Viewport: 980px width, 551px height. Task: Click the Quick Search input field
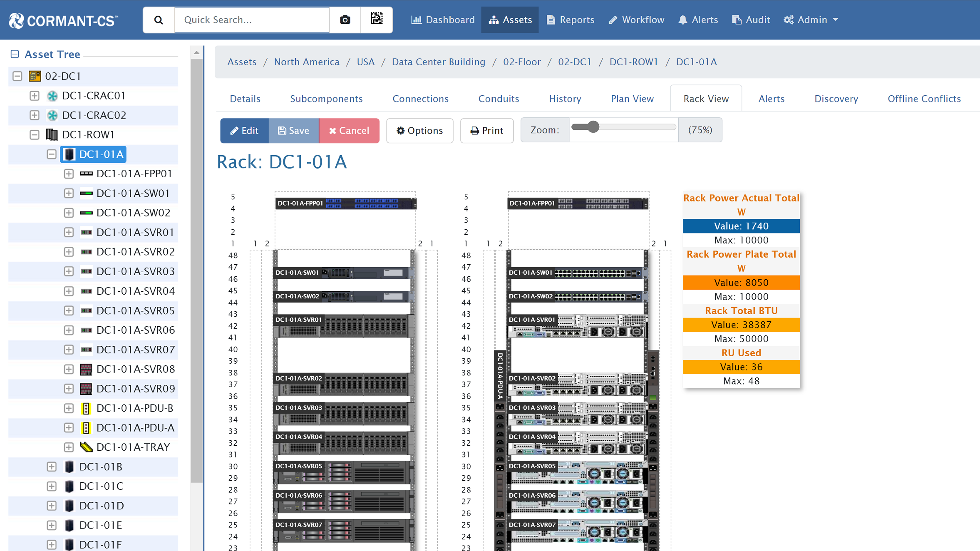pos(252,20)
